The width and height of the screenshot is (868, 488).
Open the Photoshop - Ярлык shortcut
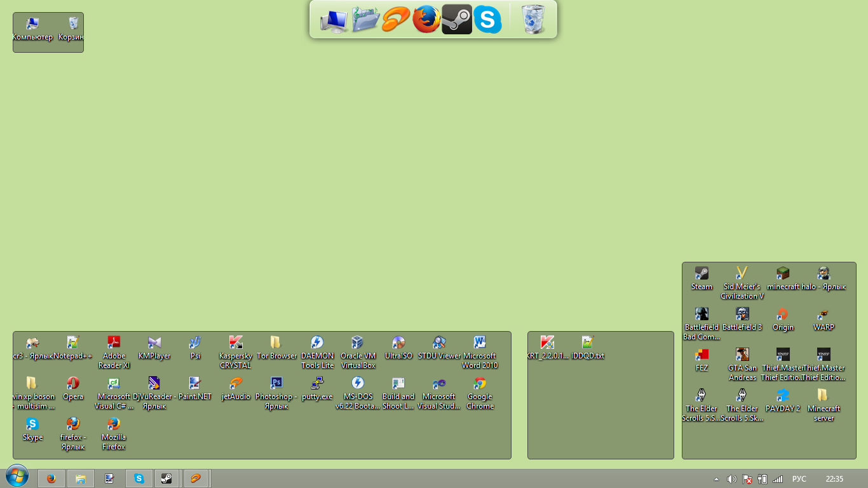(276, 393)
